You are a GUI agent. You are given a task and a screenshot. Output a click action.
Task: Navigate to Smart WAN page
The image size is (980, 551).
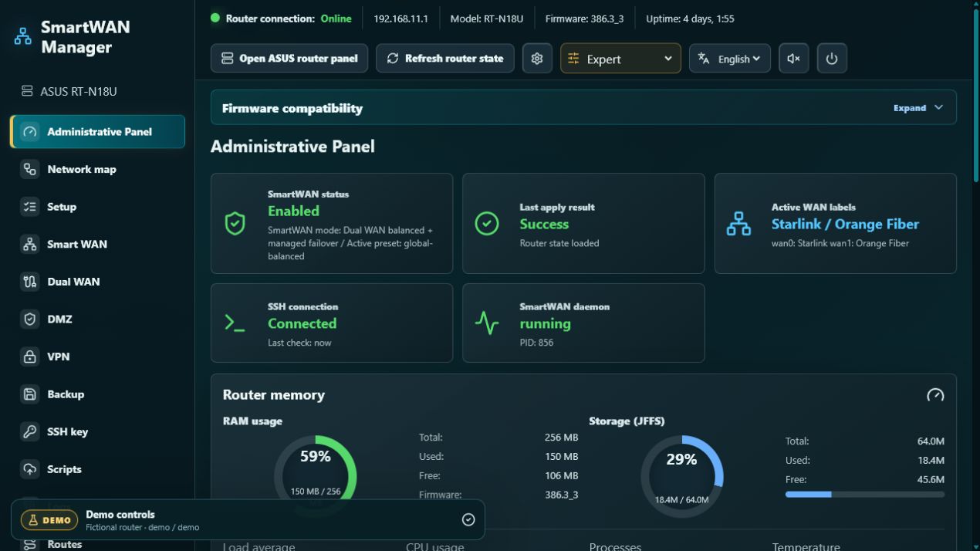coord(97,244)
